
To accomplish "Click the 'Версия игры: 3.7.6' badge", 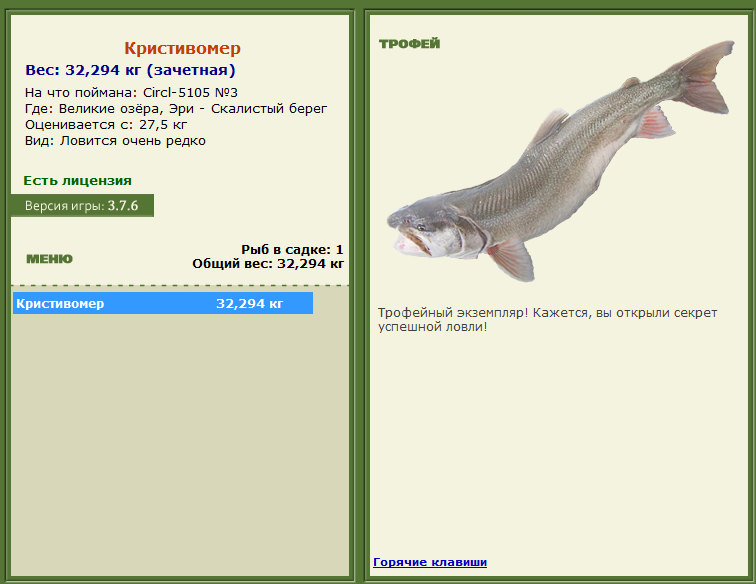I will point(82,206).
